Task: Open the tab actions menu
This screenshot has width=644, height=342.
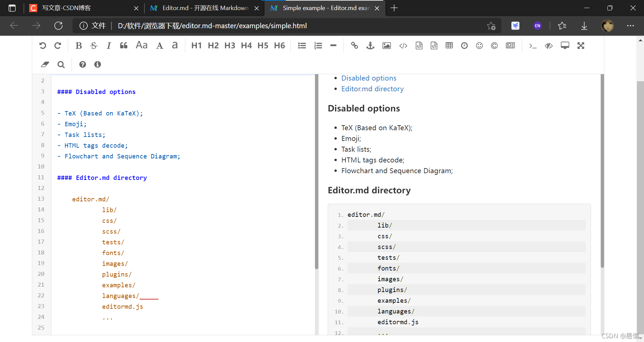Action: pos(12,8)
